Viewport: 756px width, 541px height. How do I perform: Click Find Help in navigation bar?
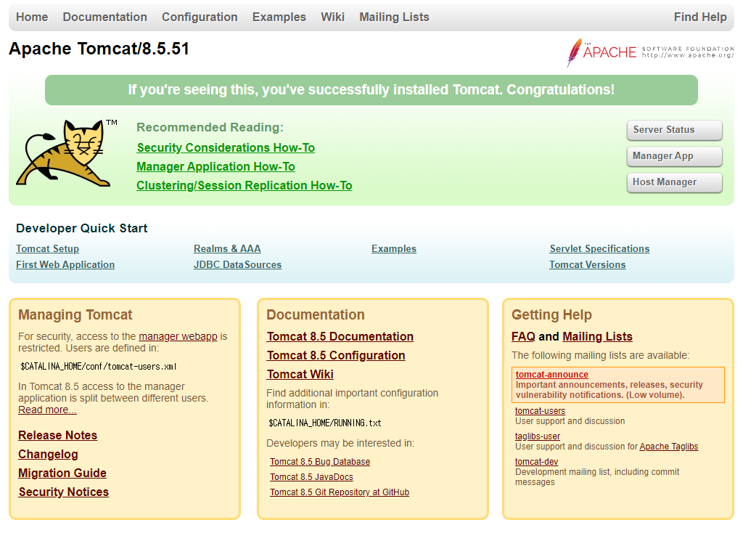(x=700, y=17)
